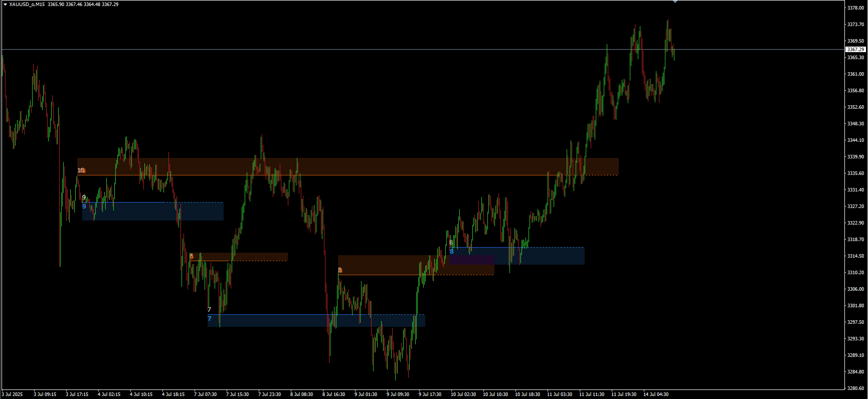The width and height of the screenshot is (868, 399).
Task: Click the 3335.60 price on the scale
Action: 855,173
